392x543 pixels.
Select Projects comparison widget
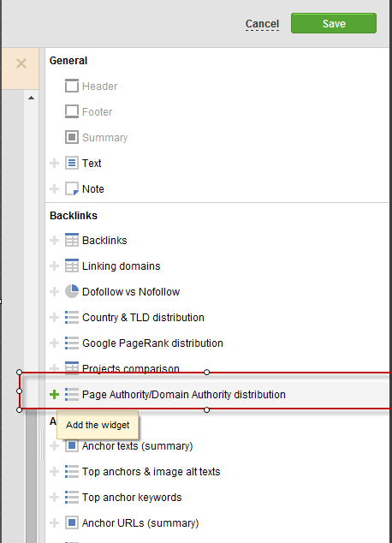(x=131, y=367)
